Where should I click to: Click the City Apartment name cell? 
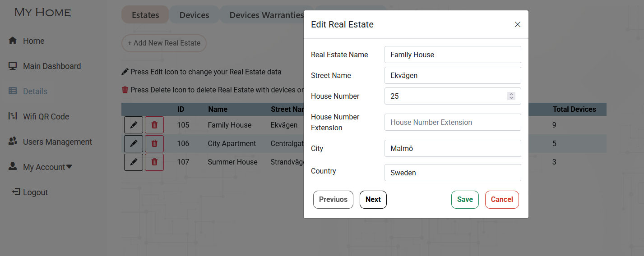[x=232, y=143]
